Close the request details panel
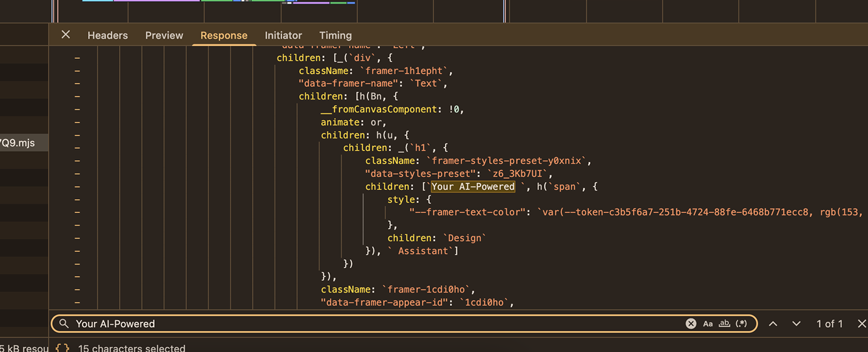This screenshot has height=352, width=868. coord(66,35)
